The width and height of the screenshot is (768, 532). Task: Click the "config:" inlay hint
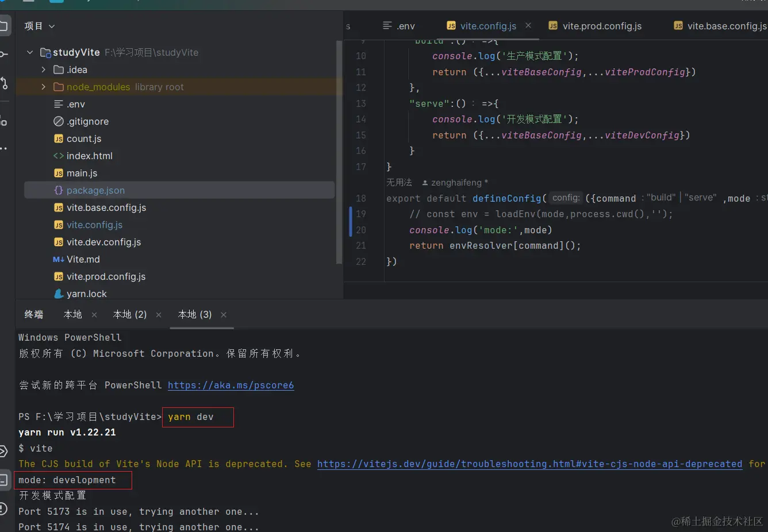point(566,198)
